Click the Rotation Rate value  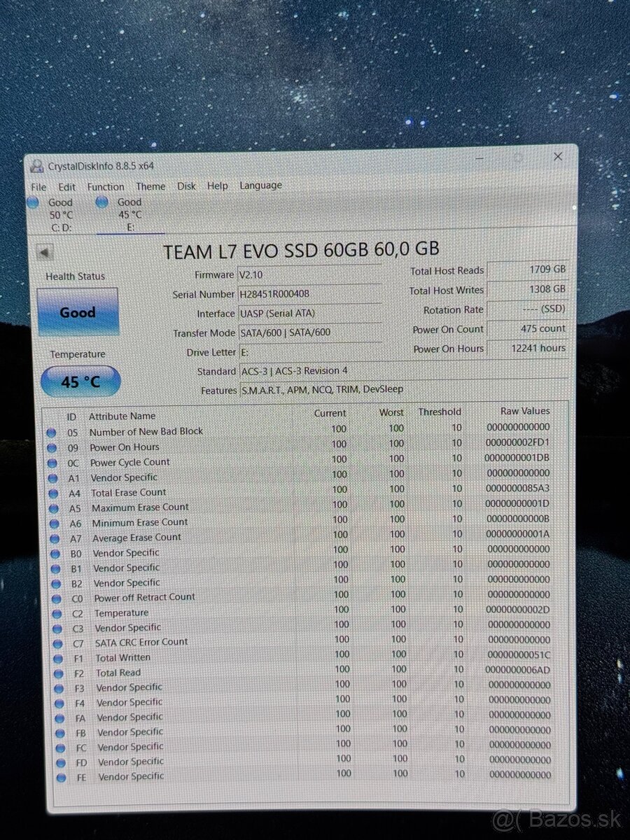pos(527,309)
